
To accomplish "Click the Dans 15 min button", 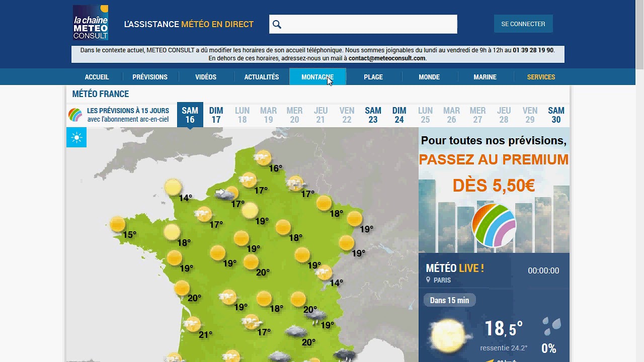I will tap(449, 300).
